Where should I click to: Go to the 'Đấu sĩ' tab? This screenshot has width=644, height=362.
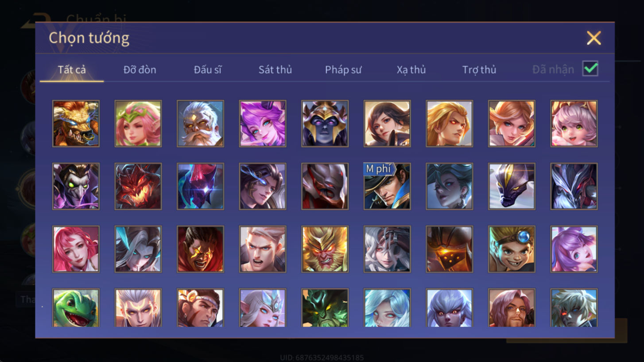point(207,70)
